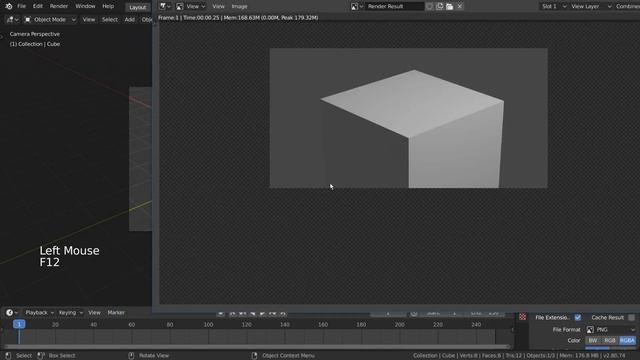Unlink the Render Result image
This screenshot has width=640, height=360.
[460, 6]
